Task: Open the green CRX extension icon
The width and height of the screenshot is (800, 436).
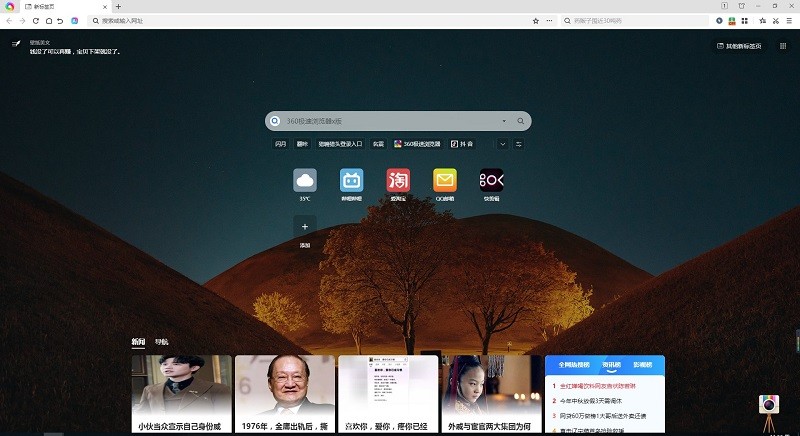Action: [x=732, y=21]
